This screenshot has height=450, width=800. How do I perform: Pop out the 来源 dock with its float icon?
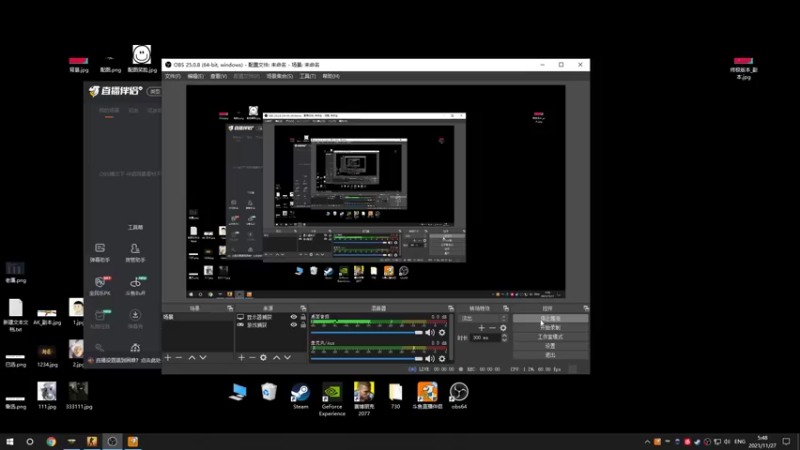point(303,308)
